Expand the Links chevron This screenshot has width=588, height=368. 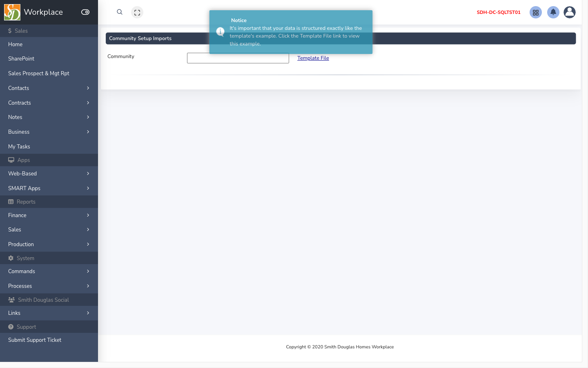click(x=88, y=313)
